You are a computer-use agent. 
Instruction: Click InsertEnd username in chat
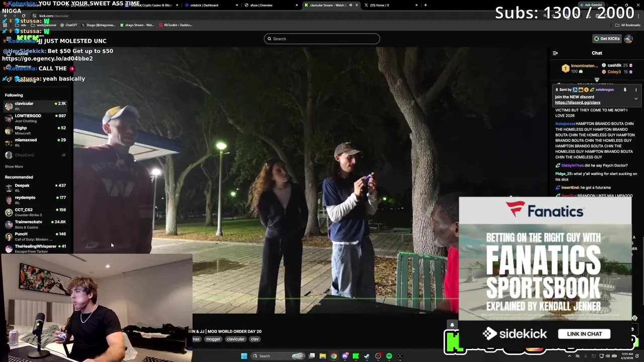[x=571, y=188]
